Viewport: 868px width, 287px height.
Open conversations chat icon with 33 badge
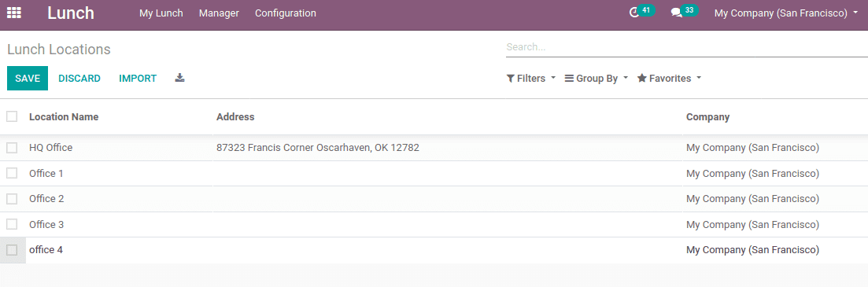[x=684, y=12]
